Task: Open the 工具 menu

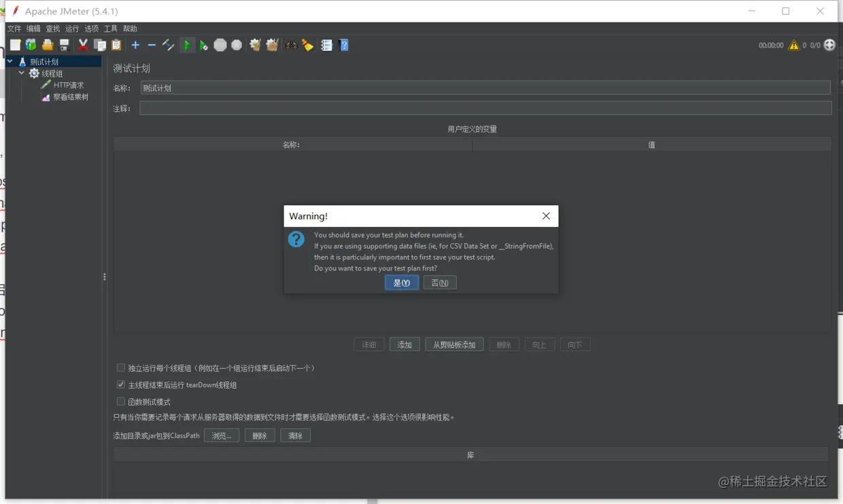Action: pos(111,29)
